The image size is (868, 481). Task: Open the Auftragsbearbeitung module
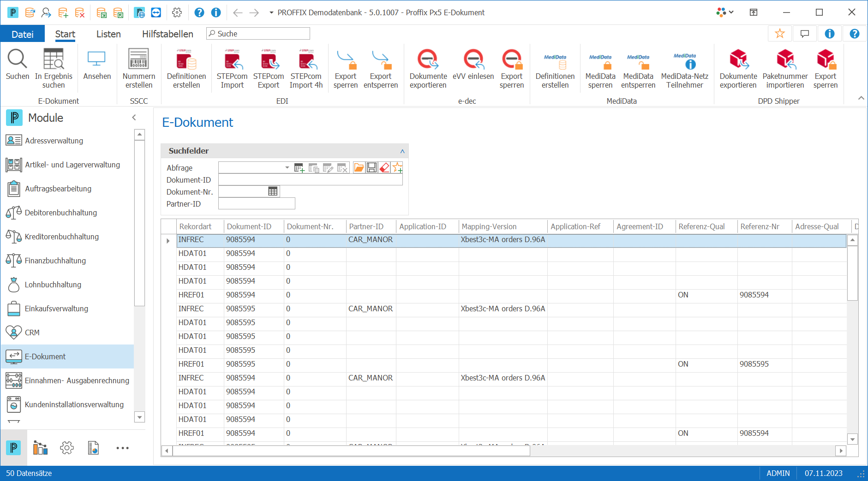click(67, 189)
